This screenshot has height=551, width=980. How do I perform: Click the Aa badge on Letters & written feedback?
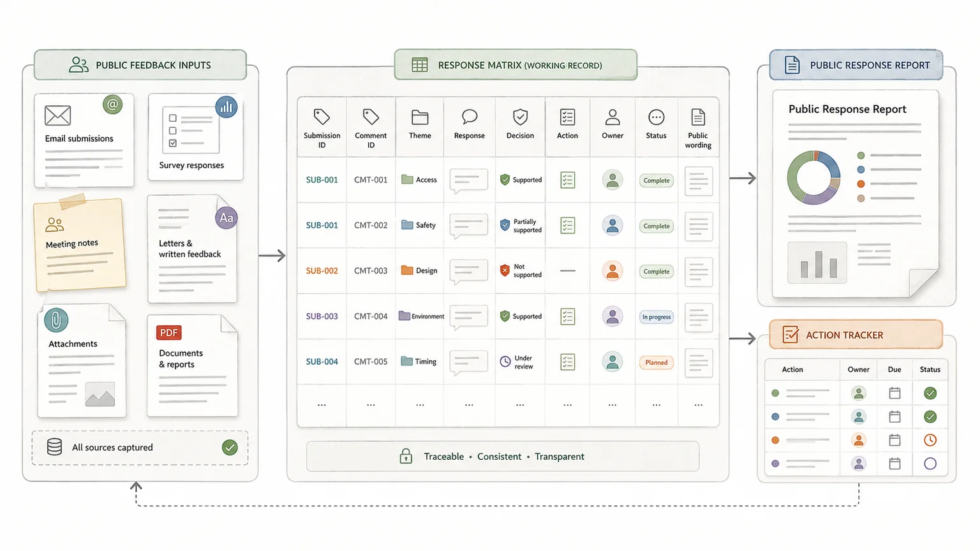pyautogui.click(x=226, y=218)
